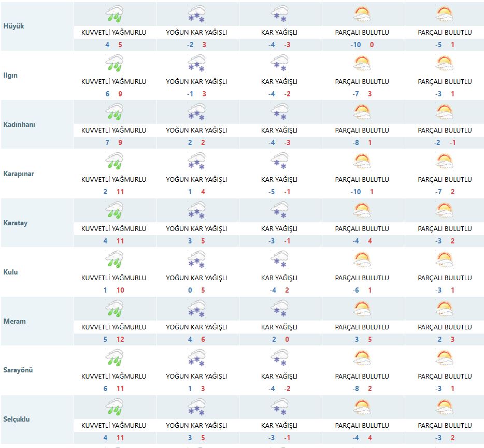Click the last partly cloudy icon for Ilgın
The height and width of the screenshot is (448, 484).
[445, 63]
